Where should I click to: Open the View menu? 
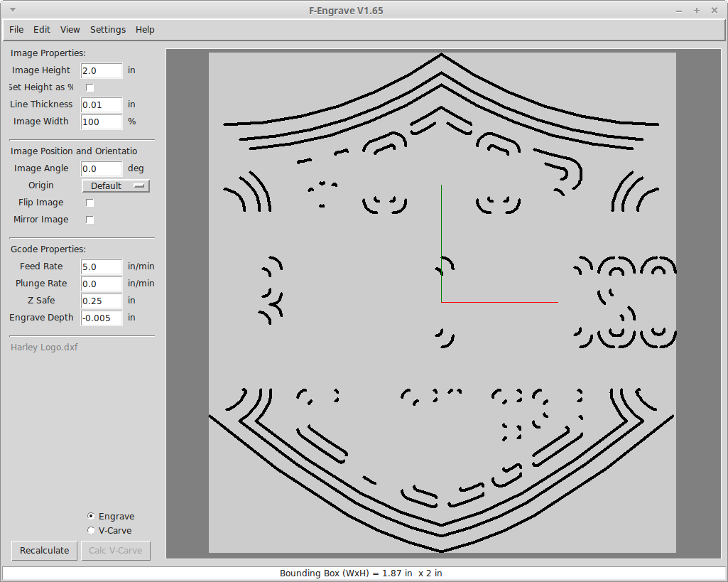tap(70, 29)
